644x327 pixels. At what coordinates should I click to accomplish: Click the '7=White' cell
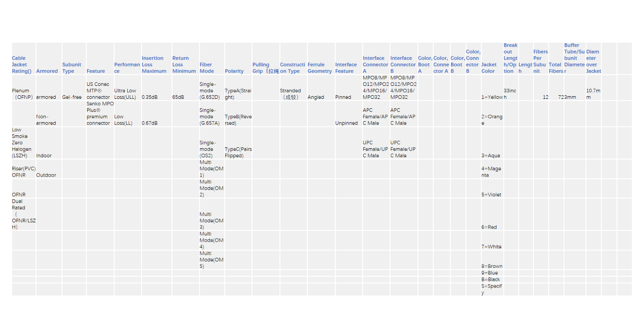pyautogui.click(x=492, y=240)
